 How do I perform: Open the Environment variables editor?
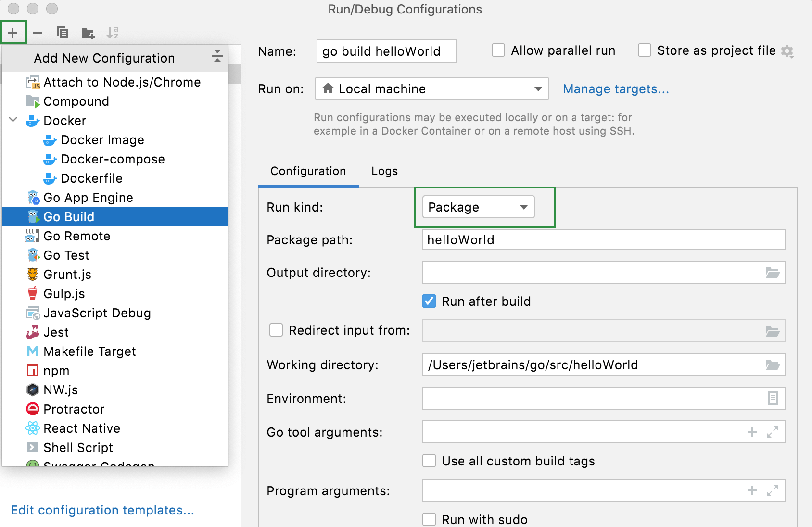(x=772, y=398)
